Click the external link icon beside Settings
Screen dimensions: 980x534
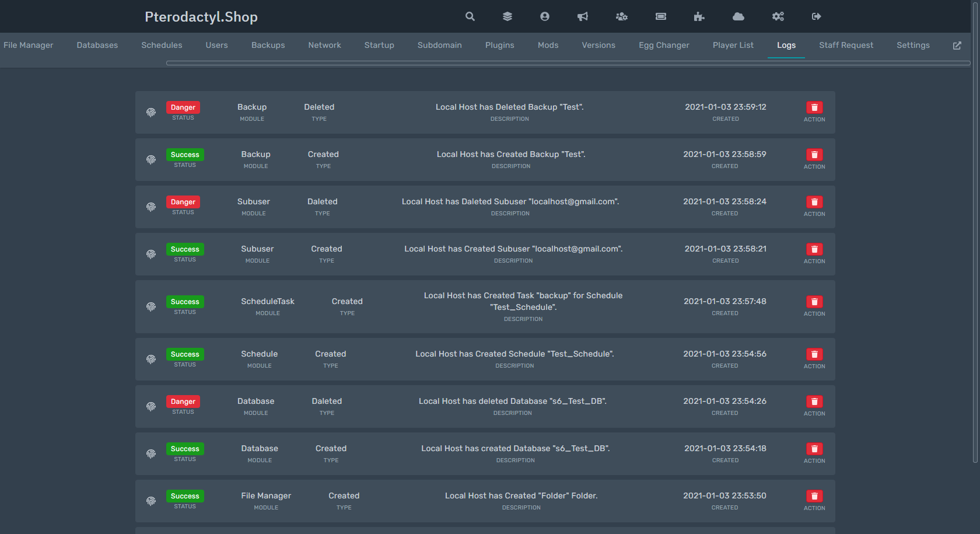[957, 46]
